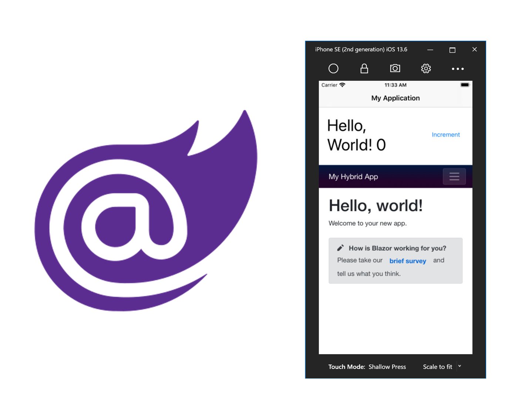The height and width of the screenshot is (420, 518).
Task: Click the My Application header bar
Action: click(x=396, y=98)
